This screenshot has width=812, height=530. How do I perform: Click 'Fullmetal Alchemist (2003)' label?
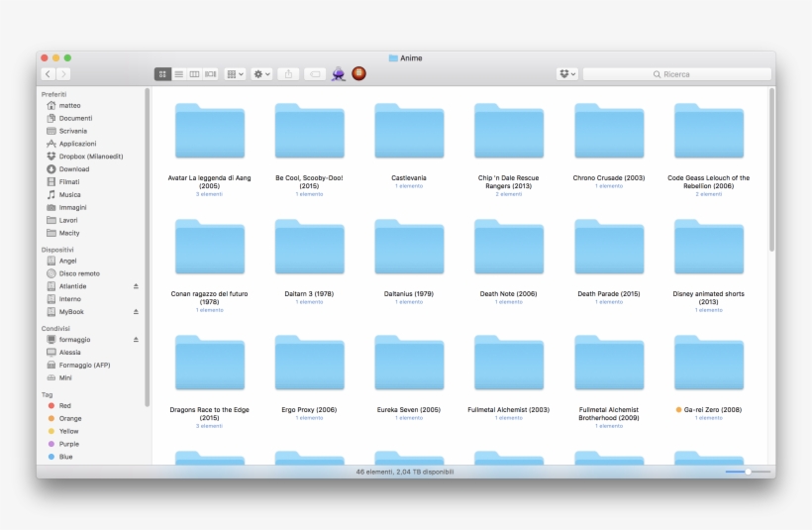tap(509, 409)
